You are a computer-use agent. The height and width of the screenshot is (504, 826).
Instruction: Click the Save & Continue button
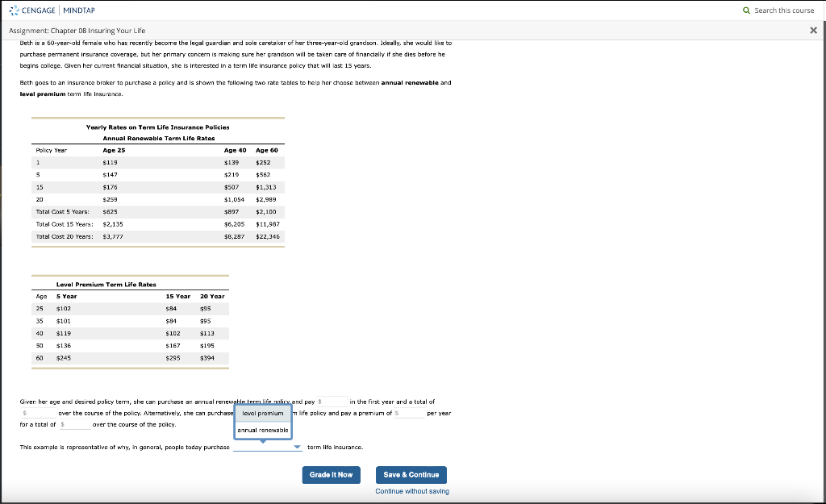(411, 474)
